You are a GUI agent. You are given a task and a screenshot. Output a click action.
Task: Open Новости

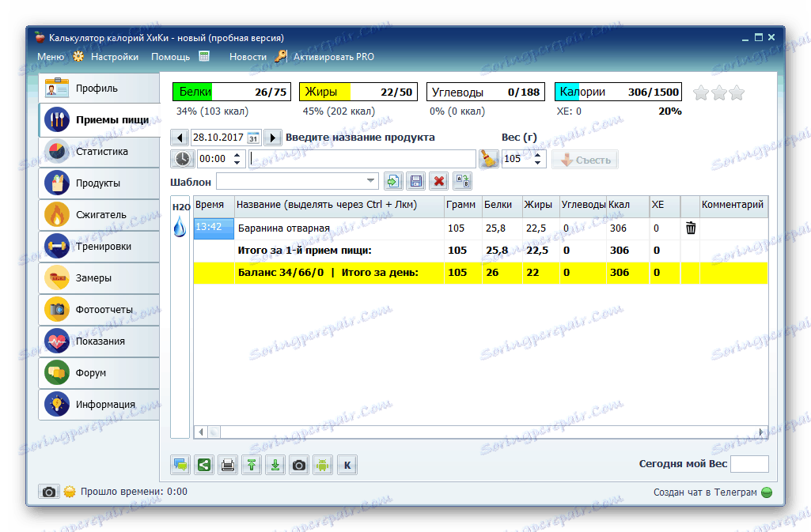(248, 57)
